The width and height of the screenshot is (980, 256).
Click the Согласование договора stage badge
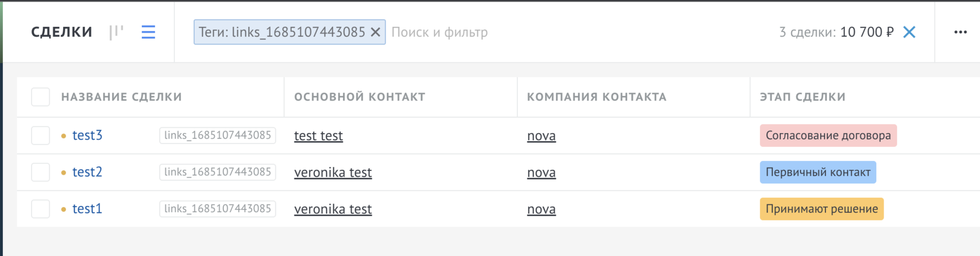[x=828, y=136]
